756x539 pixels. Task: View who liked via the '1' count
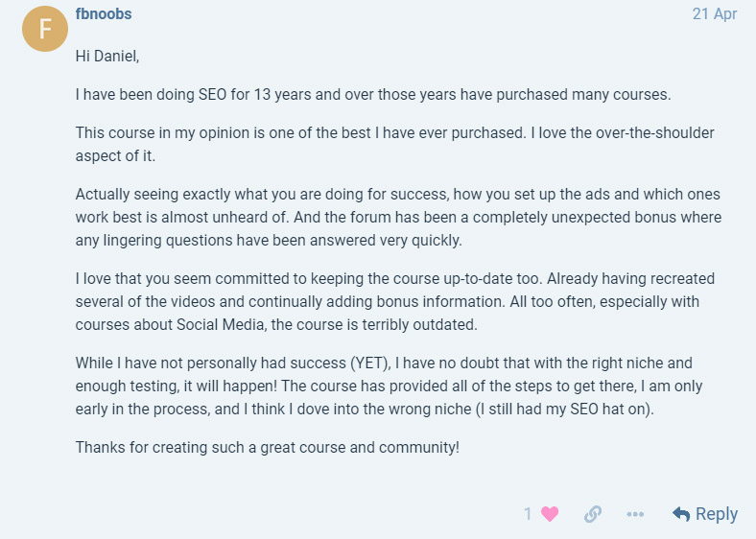click(528, 514)
